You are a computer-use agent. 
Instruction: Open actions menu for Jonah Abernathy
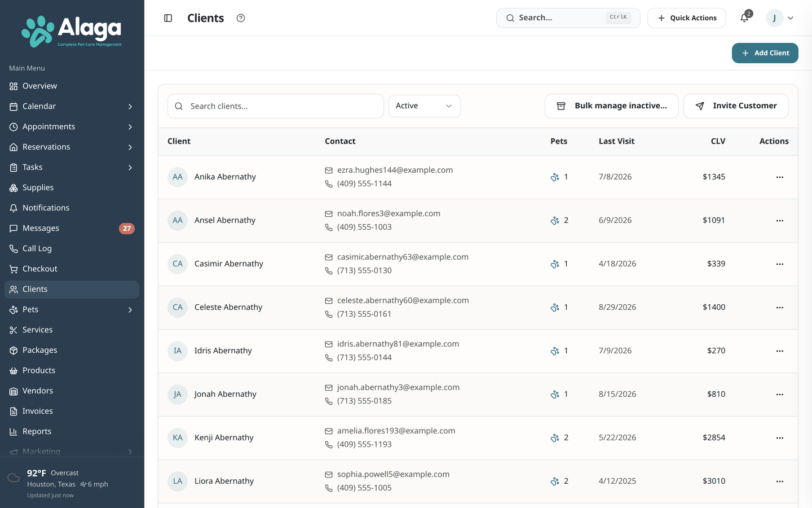coord(780,395)
